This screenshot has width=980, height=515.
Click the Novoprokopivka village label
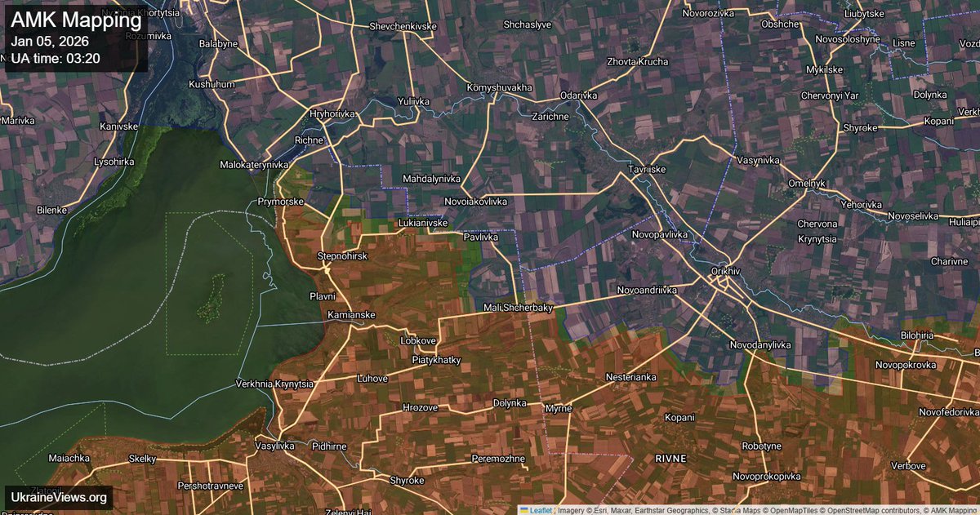pos(767,476)
